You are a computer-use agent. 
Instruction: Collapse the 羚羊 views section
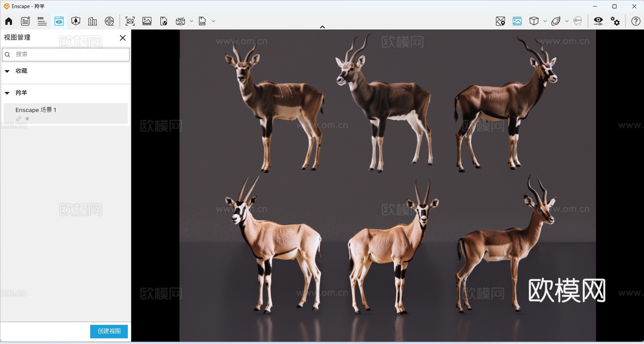(x=7, y=93)
